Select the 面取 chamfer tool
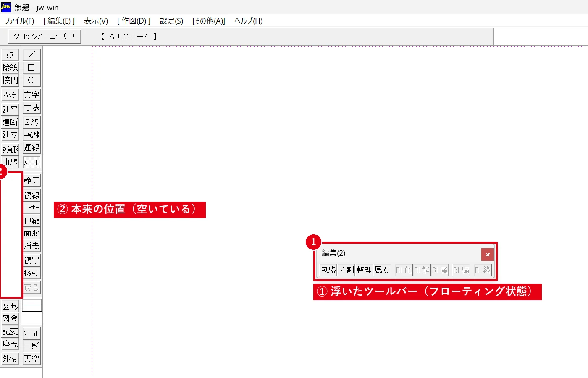This screenshot has height=378, width=588. click(x=31, y=233)
